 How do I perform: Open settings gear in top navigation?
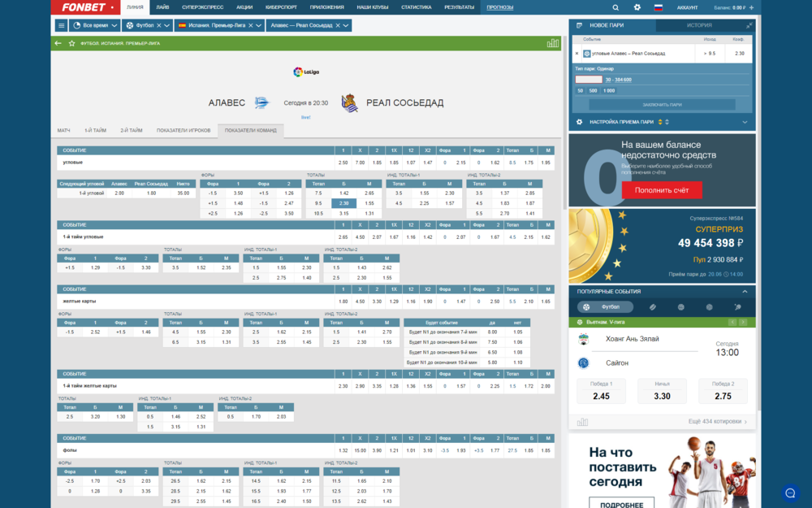tap(637, 7)
